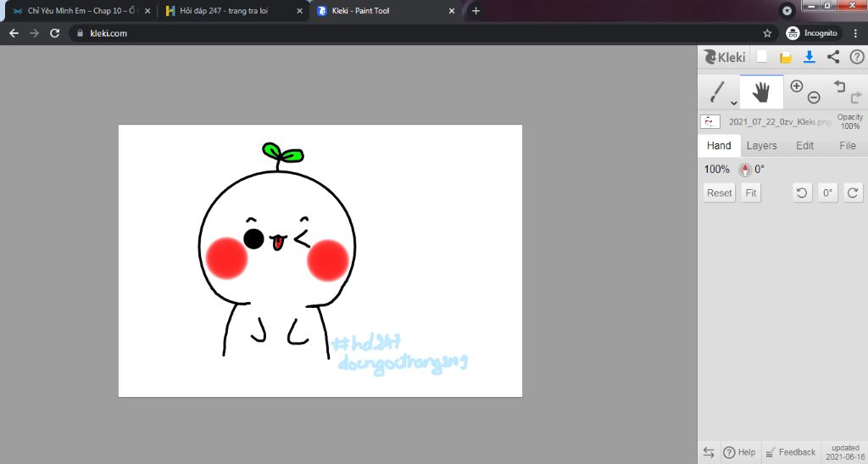Image resolution: width=868 pixels, height=464 pixels.
Task: Share the drawing via share icon
Action: [x=833, y=57]
